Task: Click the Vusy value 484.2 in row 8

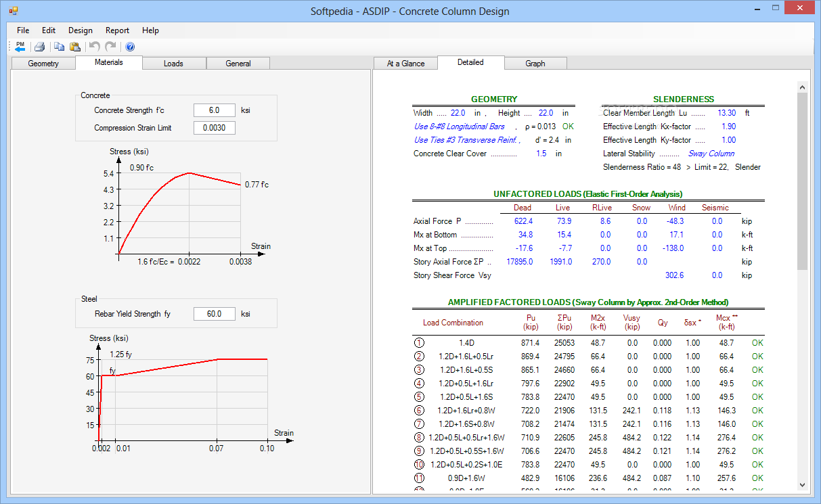Action: [631, 438]
